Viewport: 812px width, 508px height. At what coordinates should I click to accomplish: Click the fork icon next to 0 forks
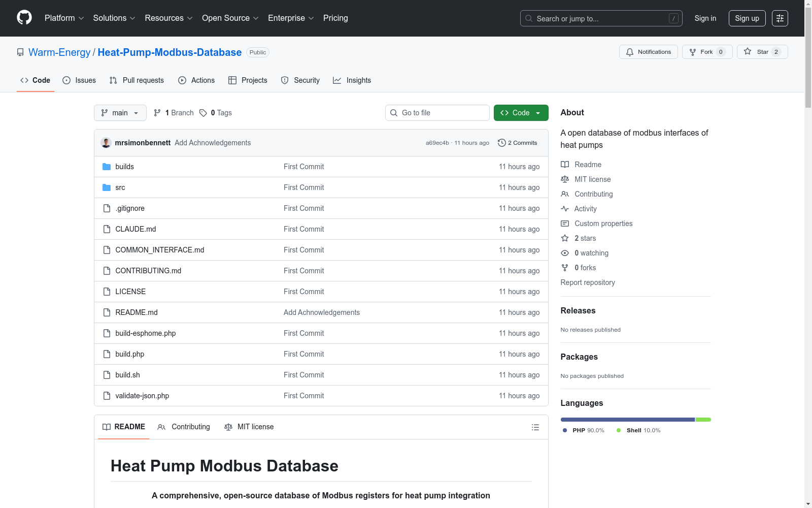point(565,268)
